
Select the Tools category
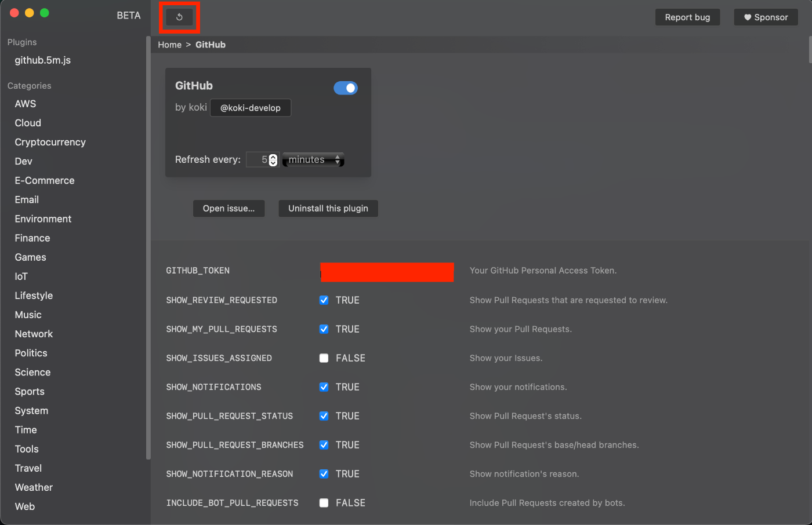point(27,449)
